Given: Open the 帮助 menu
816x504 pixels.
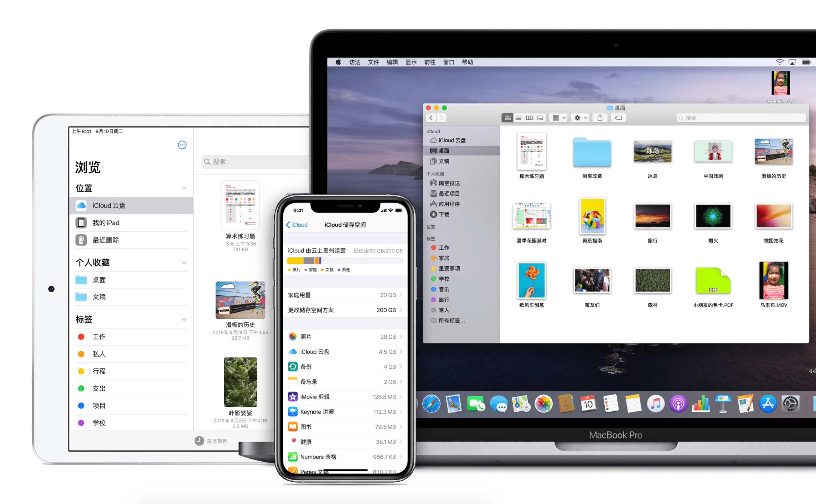Looking at the screenshot, I should click(x=468, y=62).
